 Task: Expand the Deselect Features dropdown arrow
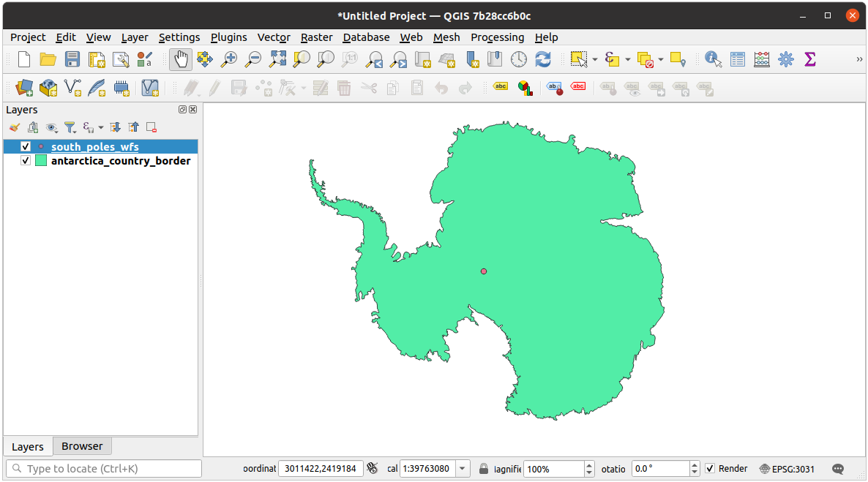click(661, 59)
